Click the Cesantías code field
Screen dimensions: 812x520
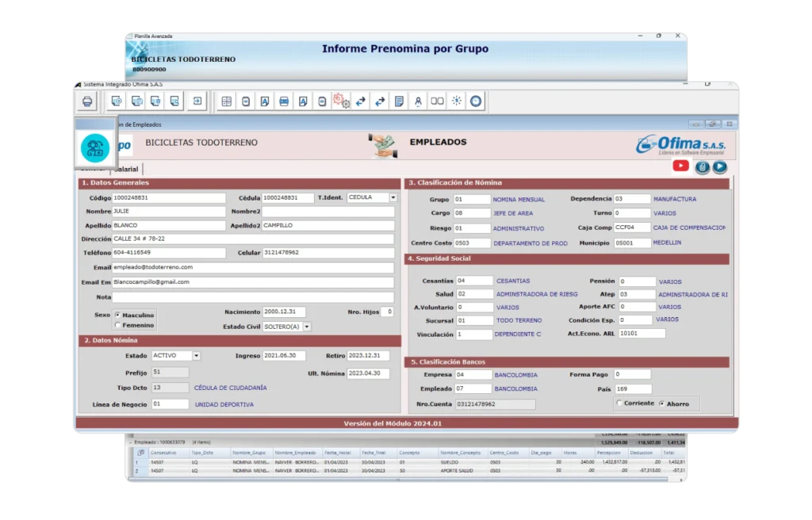click(474, 281)
